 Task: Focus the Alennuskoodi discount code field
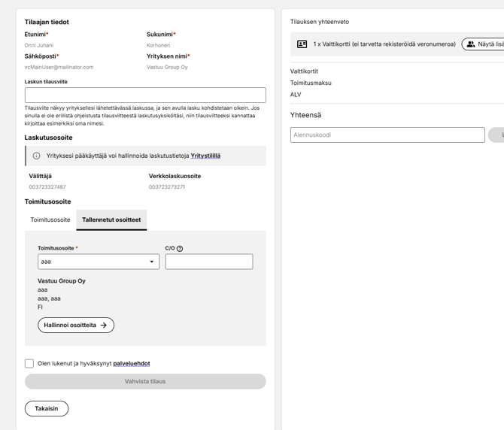pos(387,135)
